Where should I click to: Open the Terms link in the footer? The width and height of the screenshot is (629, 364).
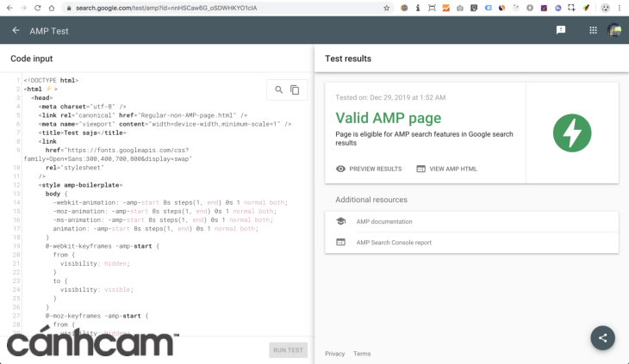pyautogui.click(x=362, y=354)
